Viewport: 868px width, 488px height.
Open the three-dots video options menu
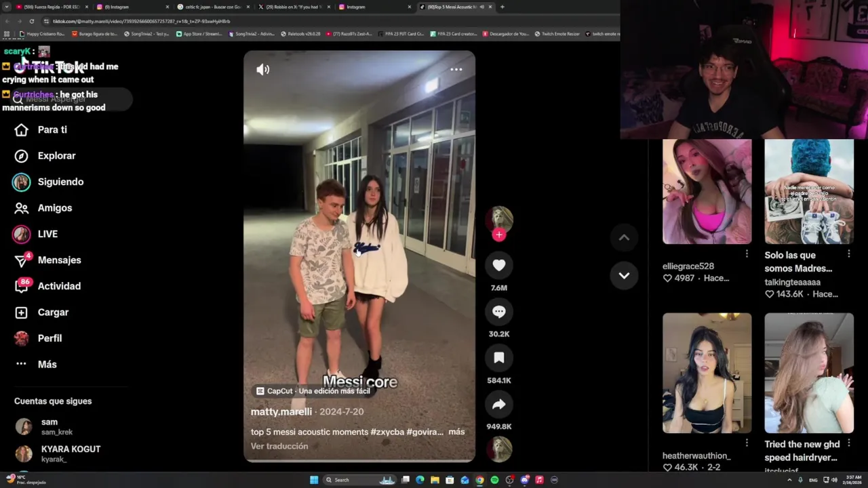tap(456, 69)
